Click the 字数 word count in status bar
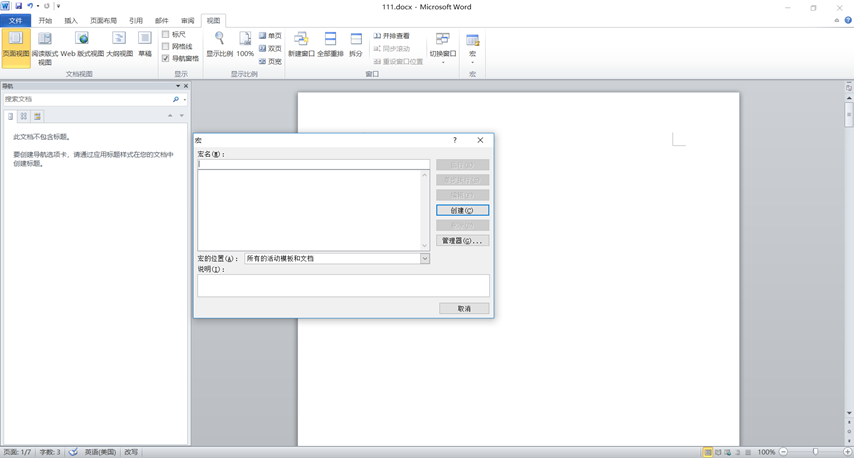Image resolution: width=854 pixels, height=458 pixels. coord(50,452)
